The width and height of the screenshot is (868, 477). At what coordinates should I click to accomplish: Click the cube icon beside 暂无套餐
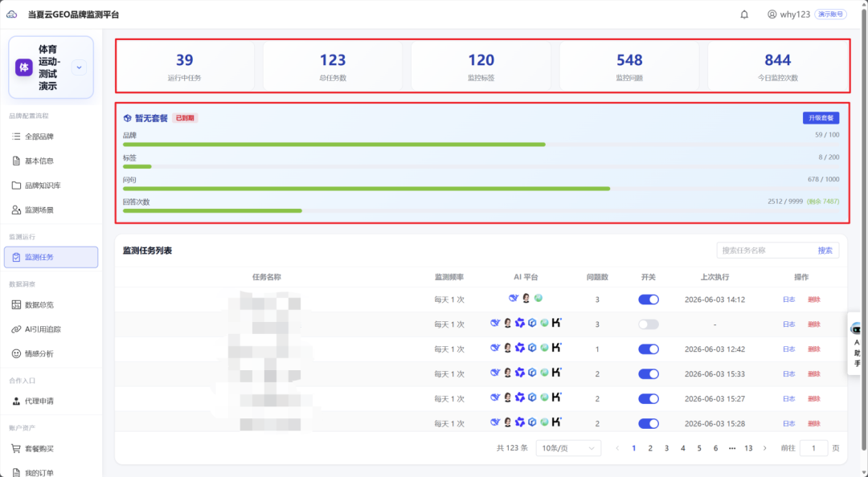tap(127, 118)
